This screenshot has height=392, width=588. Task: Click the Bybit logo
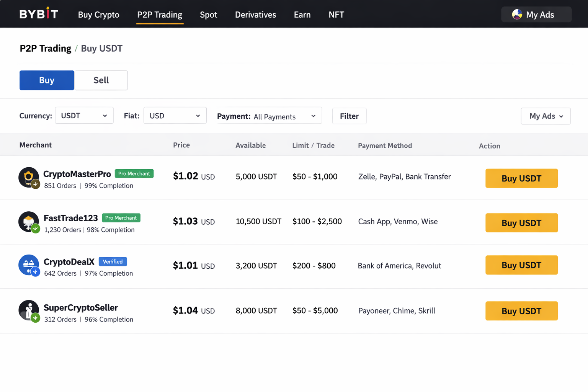tap(39, 14)
